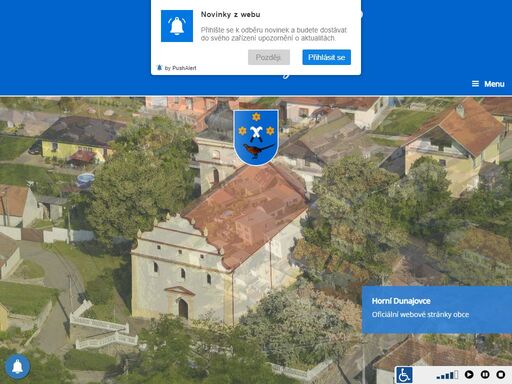
Task: Dismiss the popup with the Později button
Action: pyautogui.click(x=269, y=57)
